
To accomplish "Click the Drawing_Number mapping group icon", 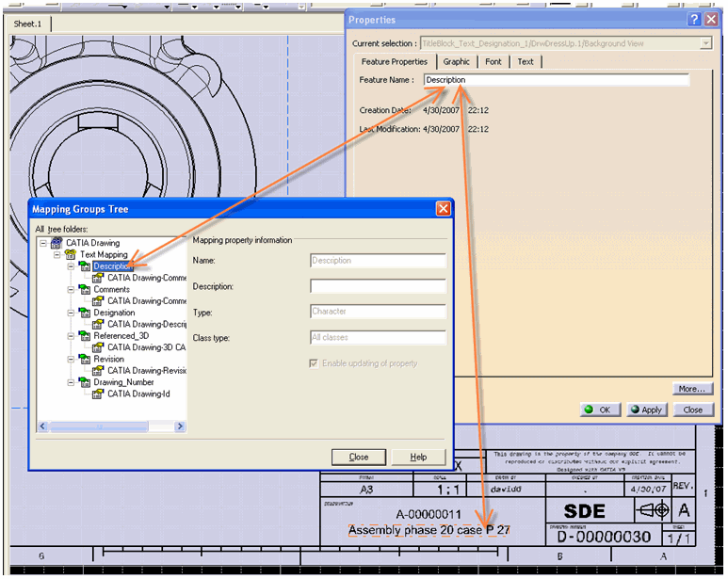I will [x=84, y=382].
